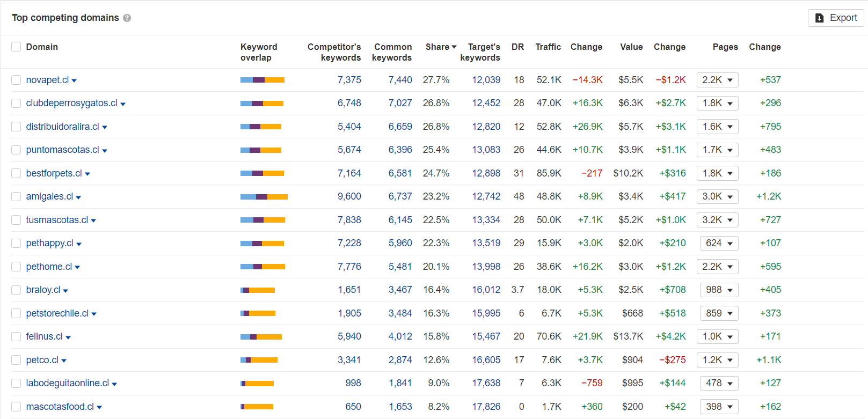
Task: Open the caret menu next to distribuidoralira.cl
Action: pos(105,128)
